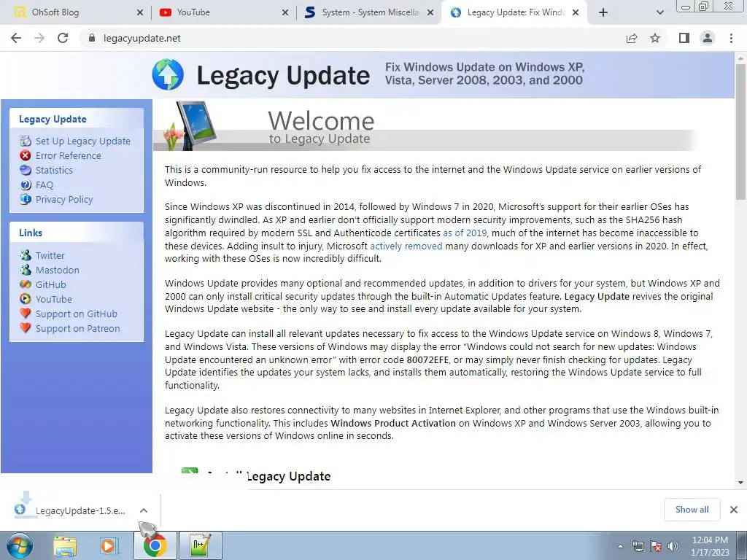This screenshot has height=560, width=747.
Task: Click the padlock site info icon
Action: pos(92,38)
